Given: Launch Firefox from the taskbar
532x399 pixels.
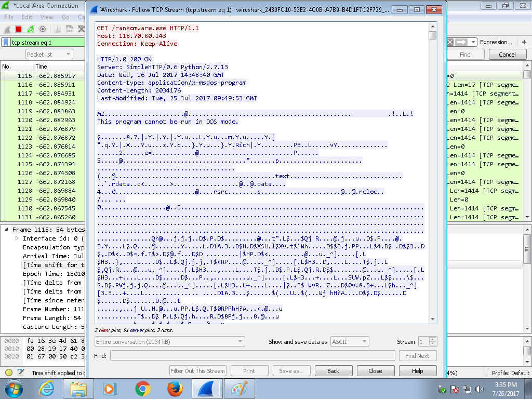Looking at the screenshot, I should pos(175,389).
